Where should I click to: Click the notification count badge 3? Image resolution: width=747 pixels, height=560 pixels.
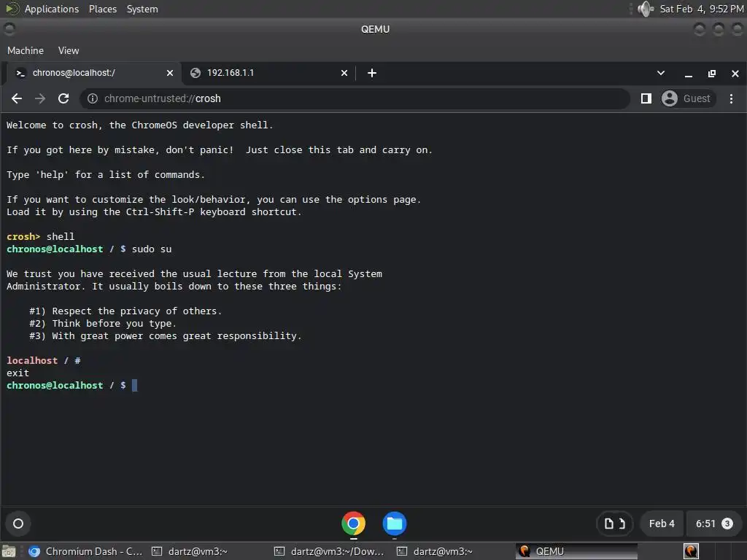[727, 524]
